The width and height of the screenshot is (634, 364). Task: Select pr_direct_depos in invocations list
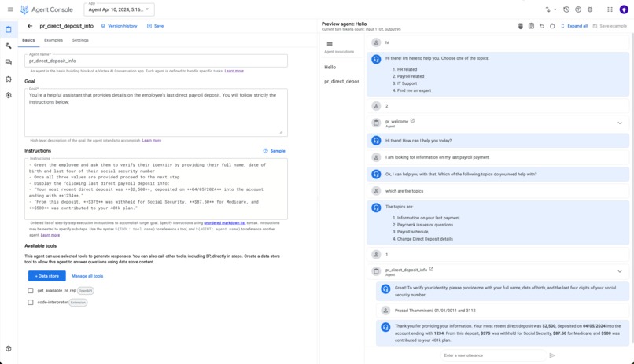pos(341,81)
